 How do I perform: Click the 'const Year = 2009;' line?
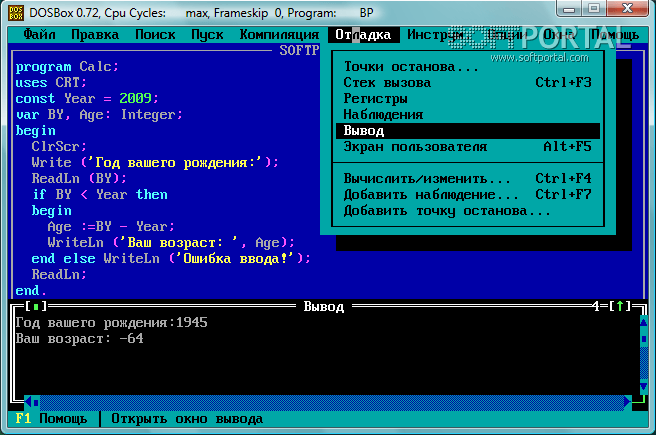pos(87,99)
